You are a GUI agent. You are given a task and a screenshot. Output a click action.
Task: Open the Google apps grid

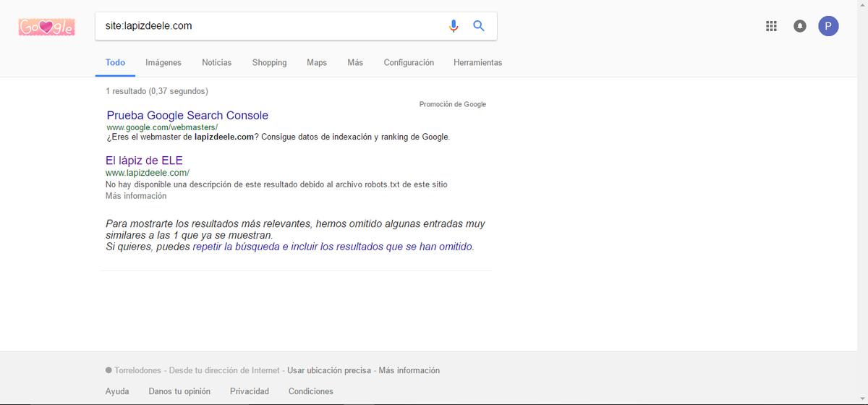click(771, 27)
